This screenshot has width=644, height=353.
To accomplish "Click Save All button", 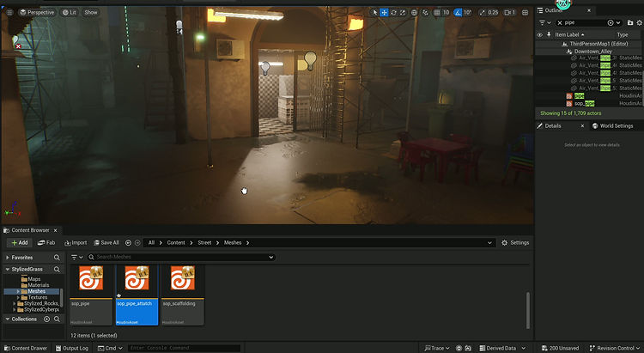I will (x=106, y=243).
